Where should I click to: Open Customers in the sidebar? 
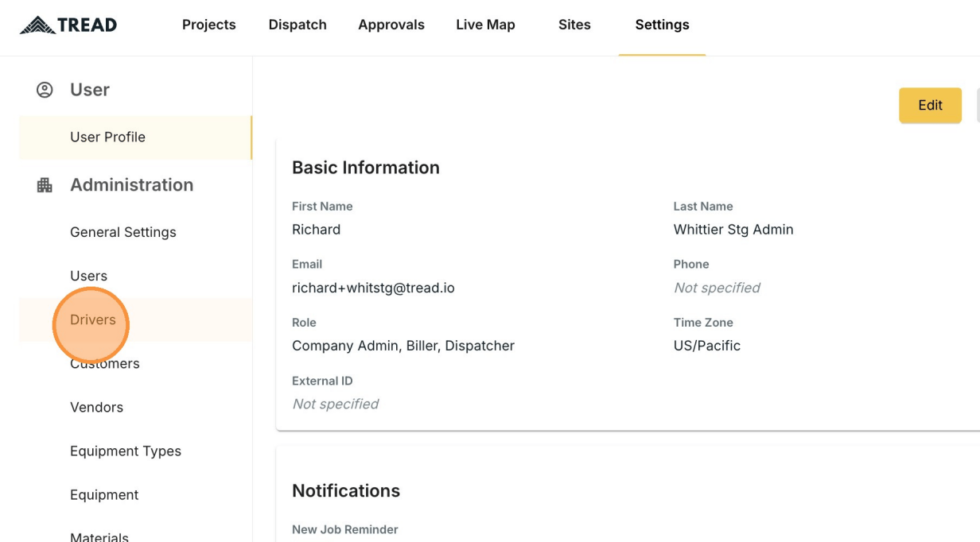tap(135, 363)
